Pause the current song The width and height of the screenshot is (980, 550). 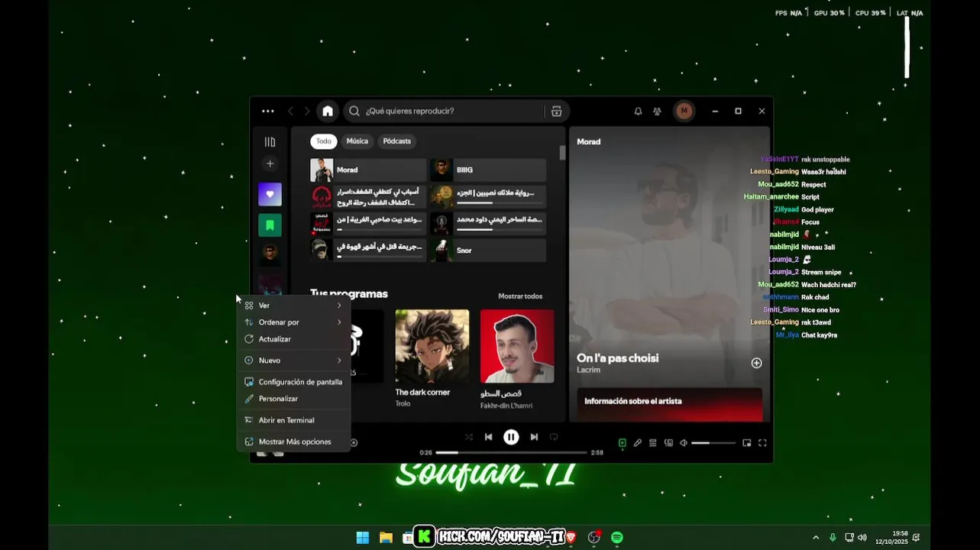[511, 437]
